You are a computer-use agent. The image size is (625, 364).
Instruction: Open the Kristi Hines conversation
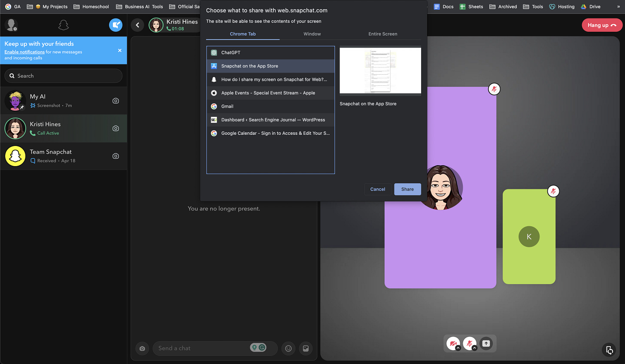64,128
